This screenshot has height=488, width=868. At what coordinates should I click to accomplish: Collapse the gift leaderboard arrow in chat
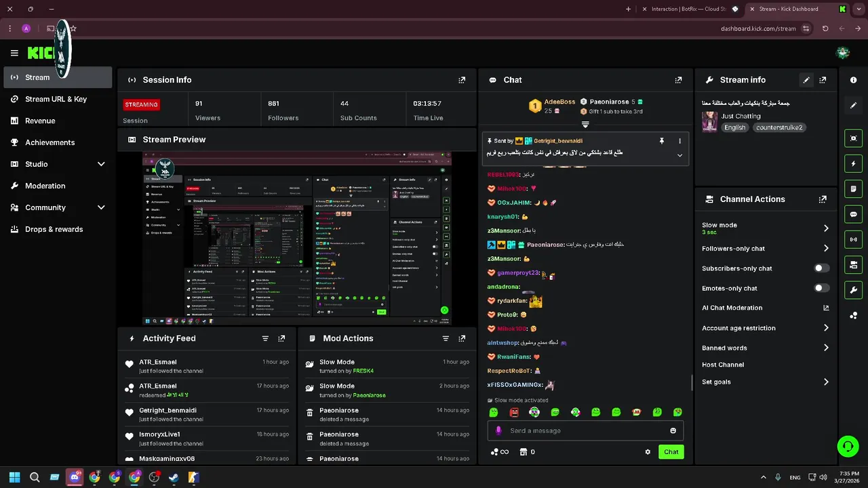click(585, 125)
